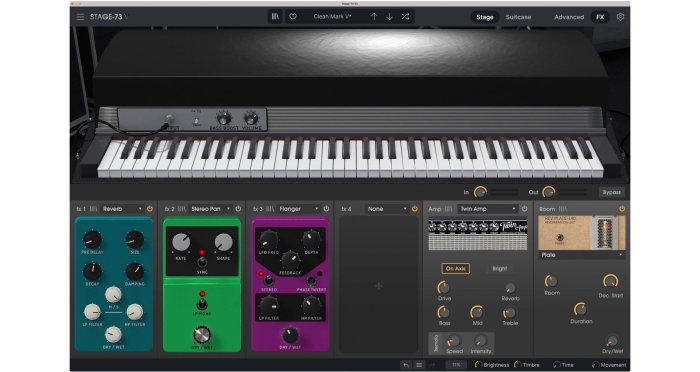Image resolution: width=700 pixels, height=372 pixels.
Task: Open the history list icon in bottom bar
Action: coord(419,365)
